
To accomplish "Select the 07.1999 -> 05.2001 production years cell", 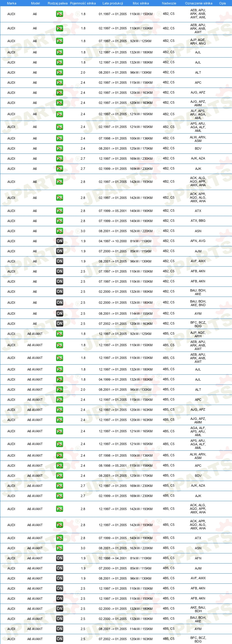I will click(x=113, y=211).
